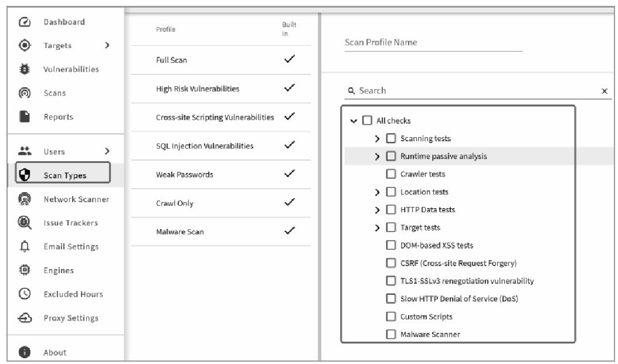Viewport: 618px width, 364px height.
Task: Click the checks Search field
Action: tap(477, 91)
